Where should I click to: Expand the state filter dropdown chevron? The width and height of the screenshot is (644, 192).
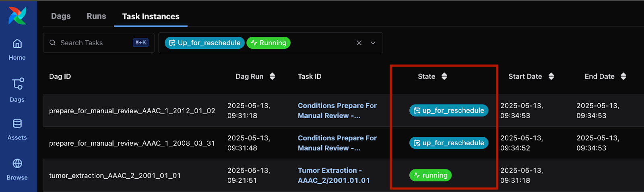point(373,43)
